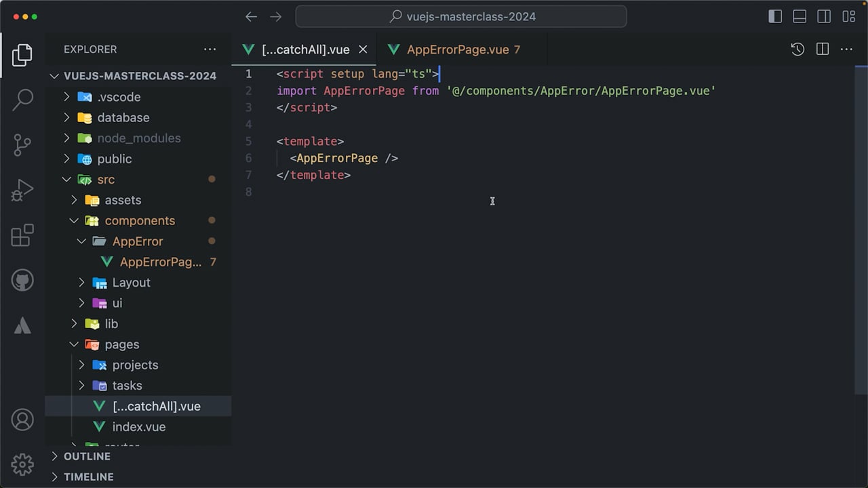868x488 pixels.
Task: Toggle the secondary side bar
Action: click(x=824, y=17)
